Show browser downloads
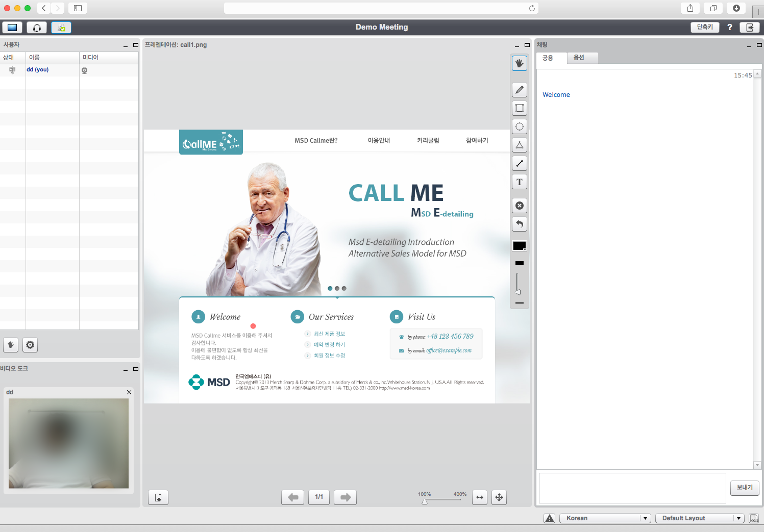This screenshot has height=532, width=764. click(736, 8)
